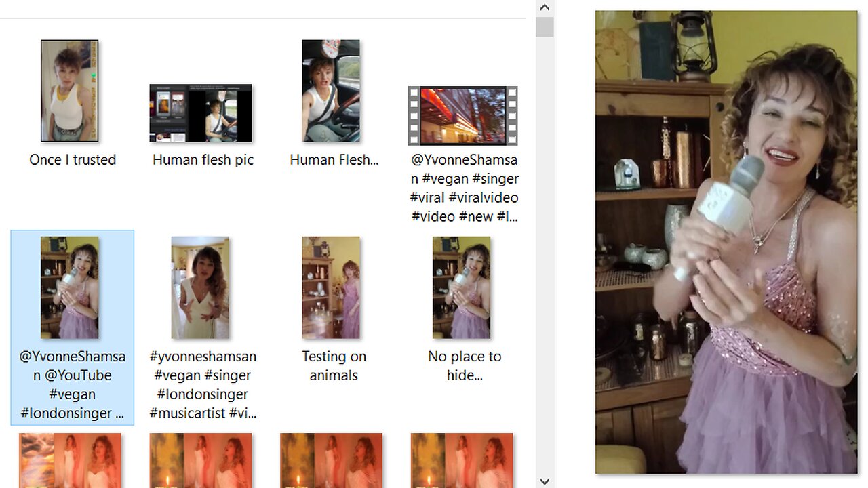Click the vertical scrollbar thumb
868x488 pixels.
[545, 27]
